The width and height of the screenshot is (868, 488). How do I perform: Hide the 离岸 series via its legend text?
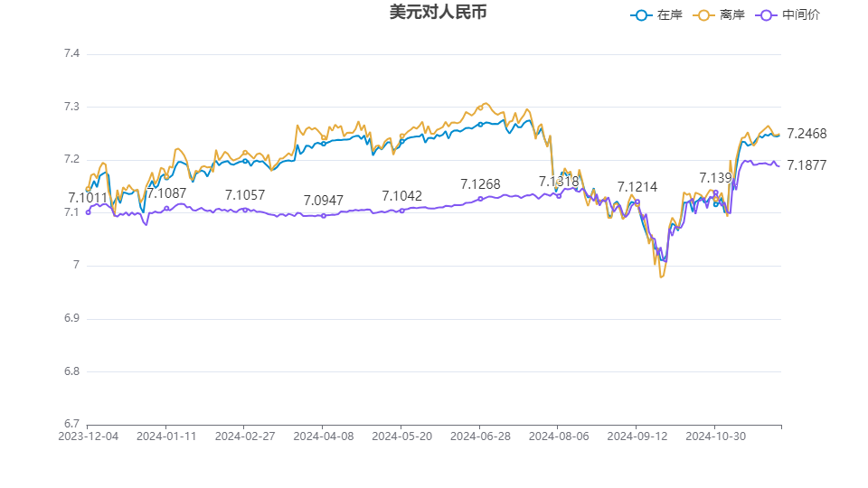pos(732,15)
